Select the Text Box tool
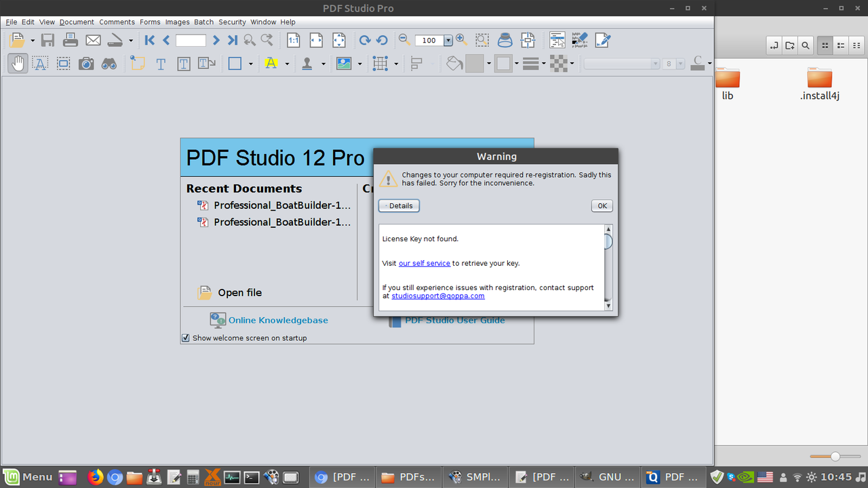The height and width of the screenshot is (488, 868). tap(184, 64)
